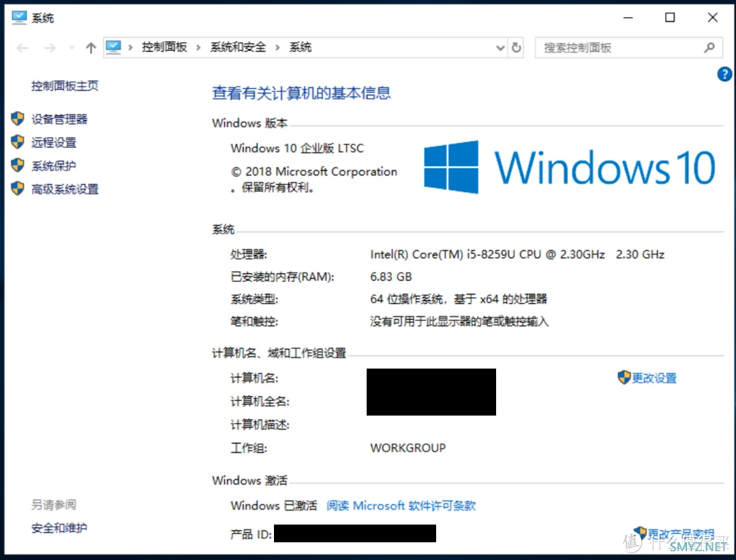The image size is (736, 560).
Task: Maximize the 系统 window
Action: pos(670,18)
